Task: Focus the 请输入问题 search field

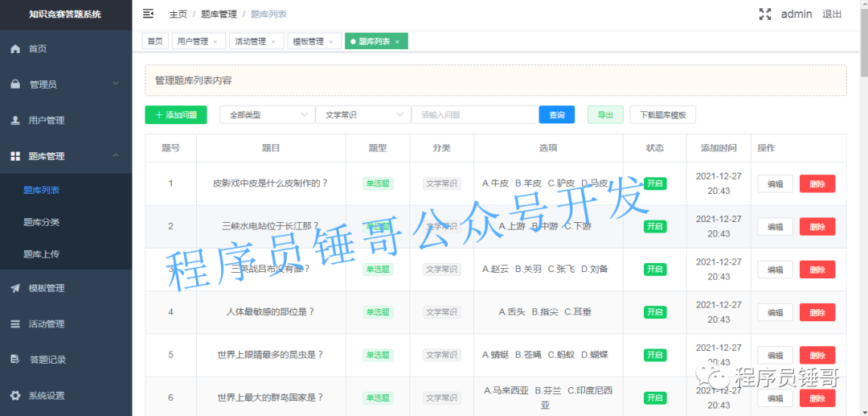Action: pos(475,115)
